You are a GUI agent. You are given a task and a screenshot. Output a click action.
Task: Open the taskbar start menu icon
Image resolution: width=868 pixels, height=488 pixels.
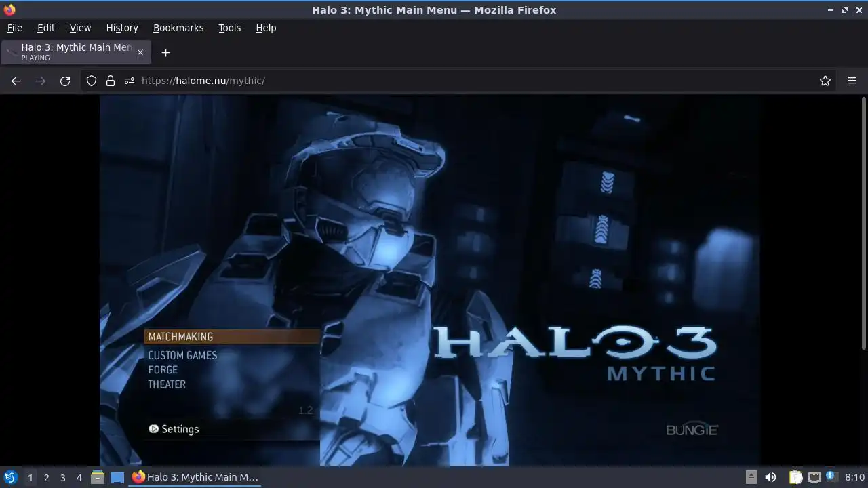click(10, 477)
